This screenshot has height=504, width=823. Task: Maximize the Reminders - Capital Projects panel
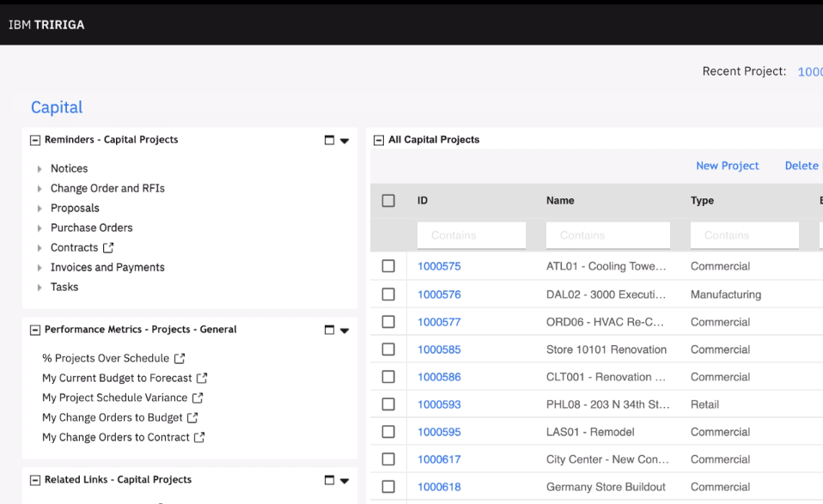(x=330, y=140)
